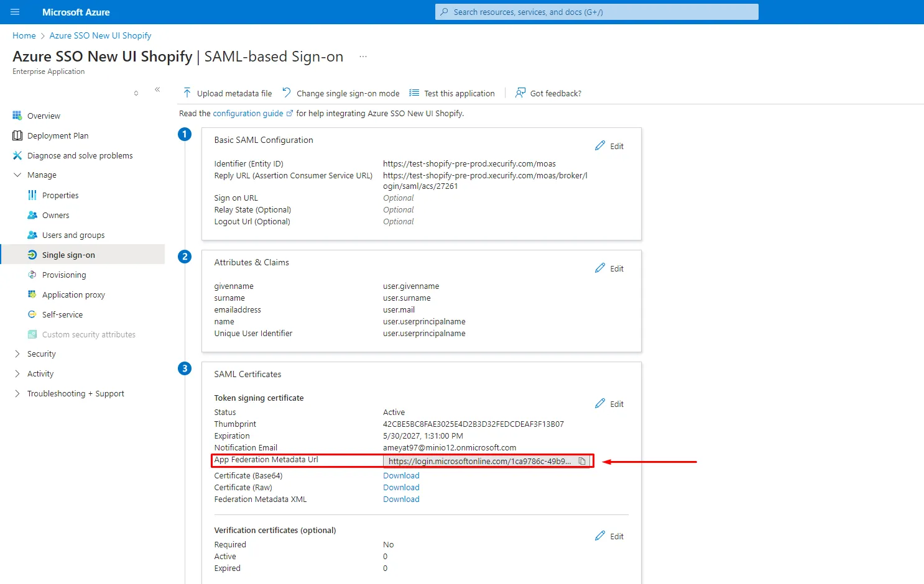Click the Properties bars icon
Image resolution: width=924 pixels, height=584 pixels.
32,195
